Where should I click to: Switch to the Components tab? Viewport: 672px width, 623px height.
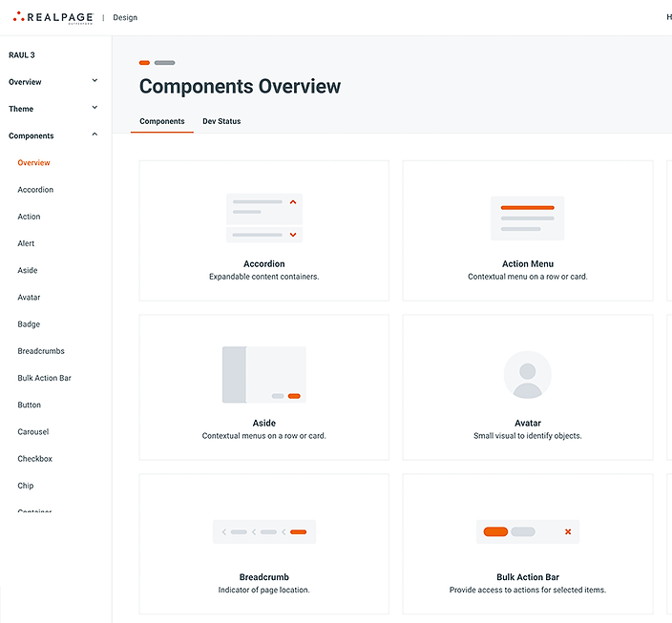click(x=162, y=121)
